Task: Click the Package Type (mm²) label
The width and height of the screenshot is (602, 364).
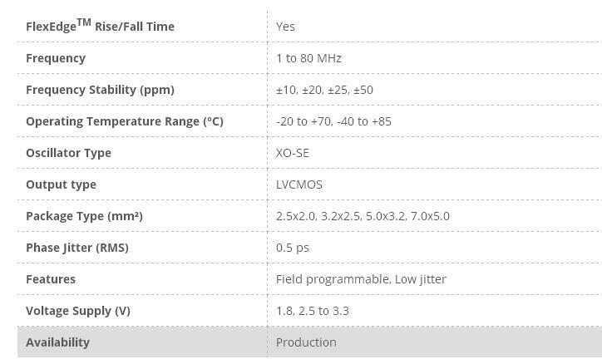Action: [x=84, y=216]
